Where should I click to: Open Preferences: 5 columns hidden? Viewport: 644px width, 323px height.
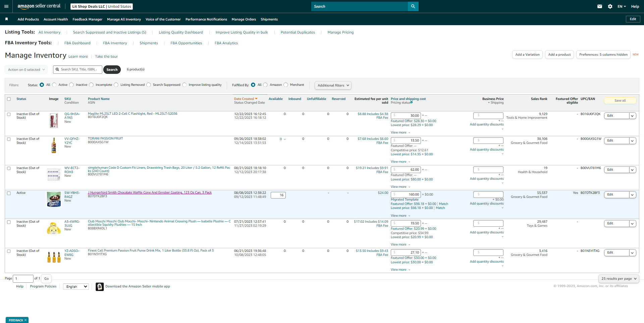[603, 55]
